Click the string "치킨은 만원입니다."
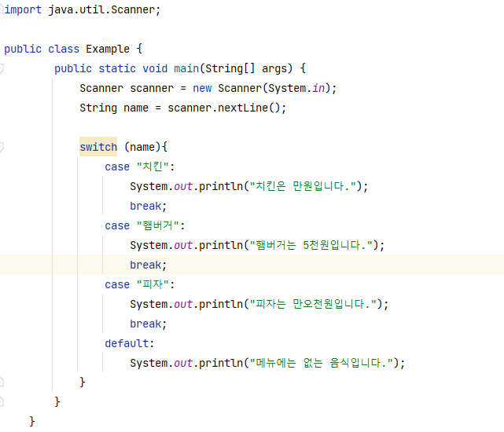 [x=303, y=186]
